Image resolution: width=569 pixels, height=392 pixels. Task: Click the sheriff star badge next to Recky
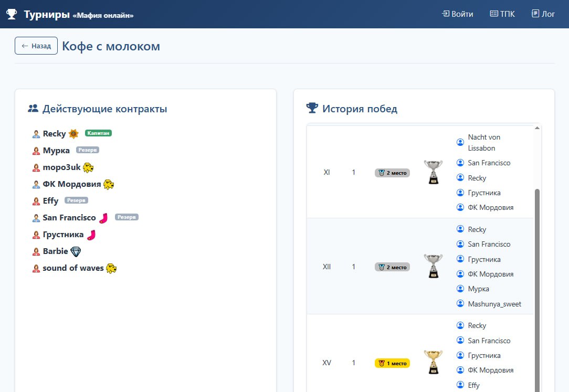click(73, 134)
